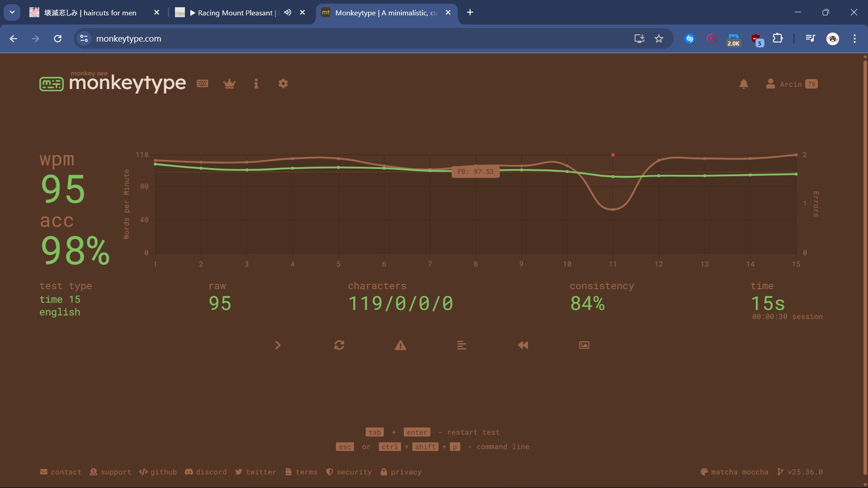Restart the typing test with the refresh icon
This screenshot has height=488, width=868.
340,345
